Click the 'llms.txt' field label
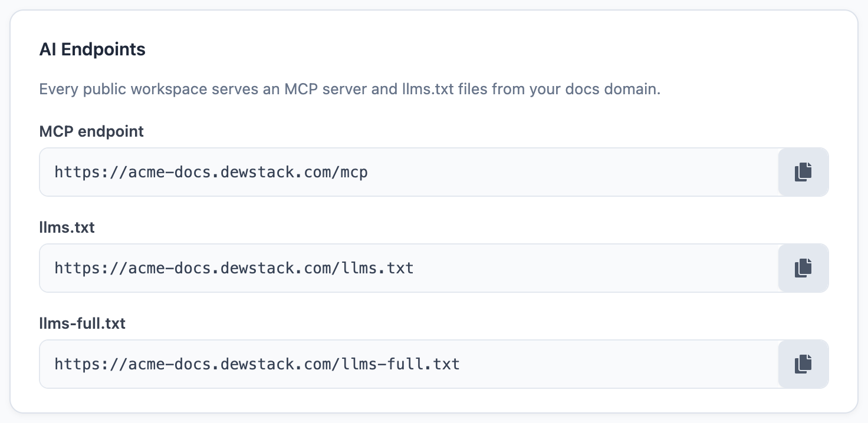This screenshot has width=868, height=423. 67,227
